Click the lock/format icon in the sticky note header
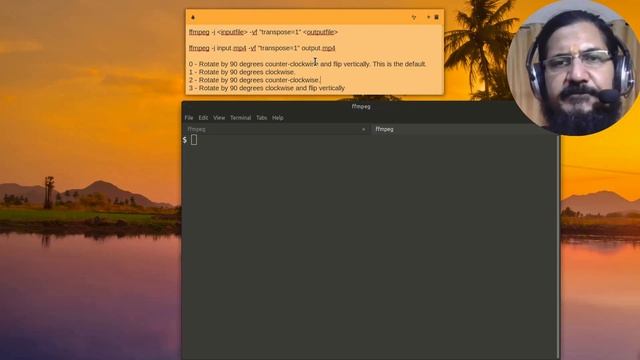 (x=414, y=18)
